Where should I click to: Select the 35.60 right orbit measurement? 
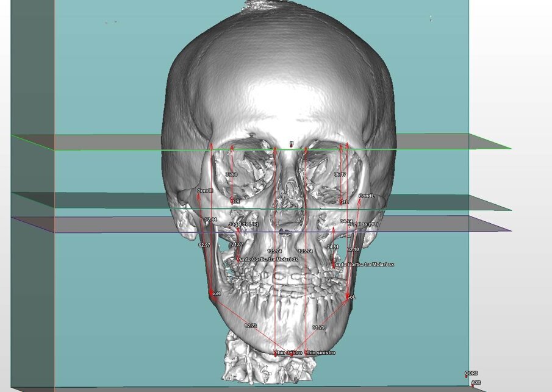tap(231, 174)
